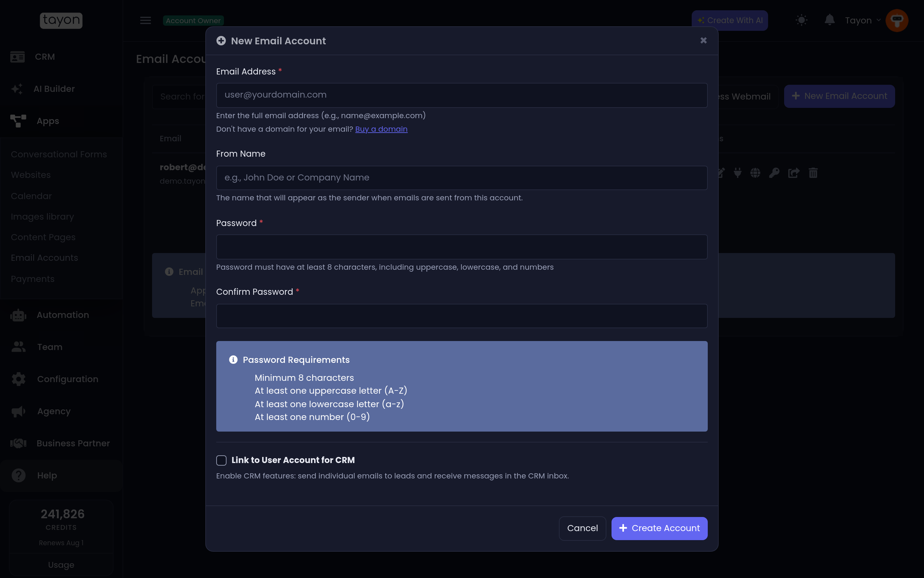
Task: Click New Email Account button behind dialog
Action: tap(839, 96)
